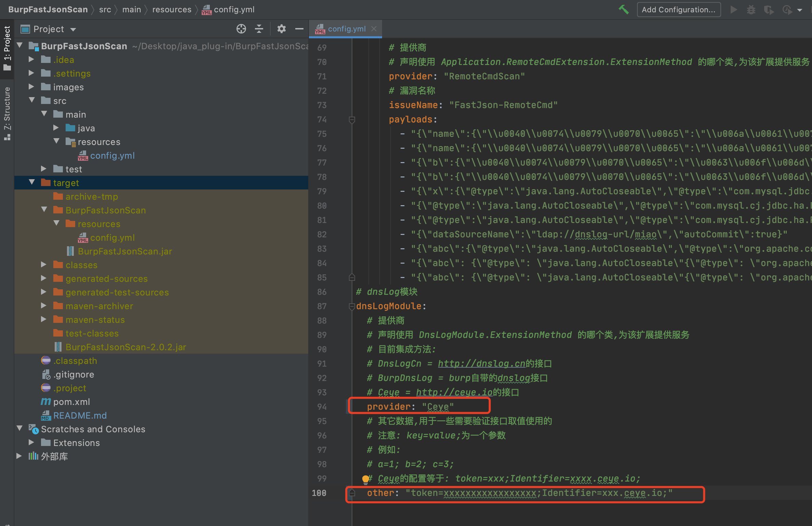Toggle the Structure side tool window

pyautogui.click(x=7, y=113)
